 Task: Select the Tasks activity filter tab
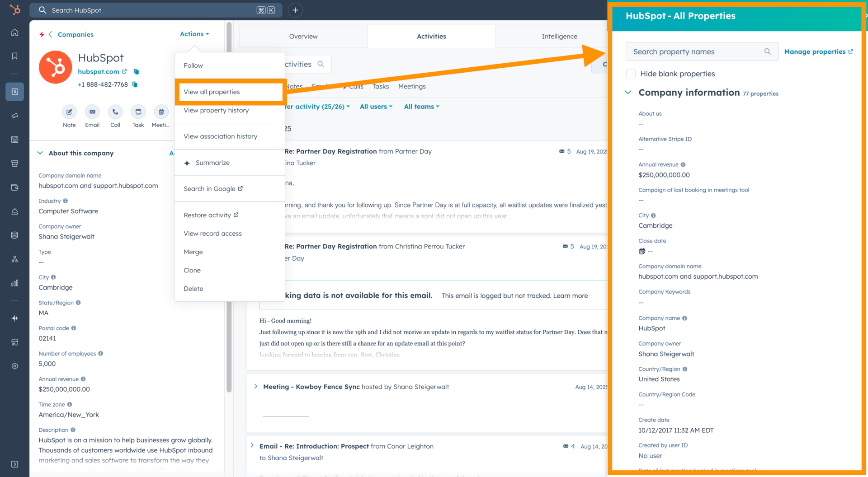(x=381, y=86)
